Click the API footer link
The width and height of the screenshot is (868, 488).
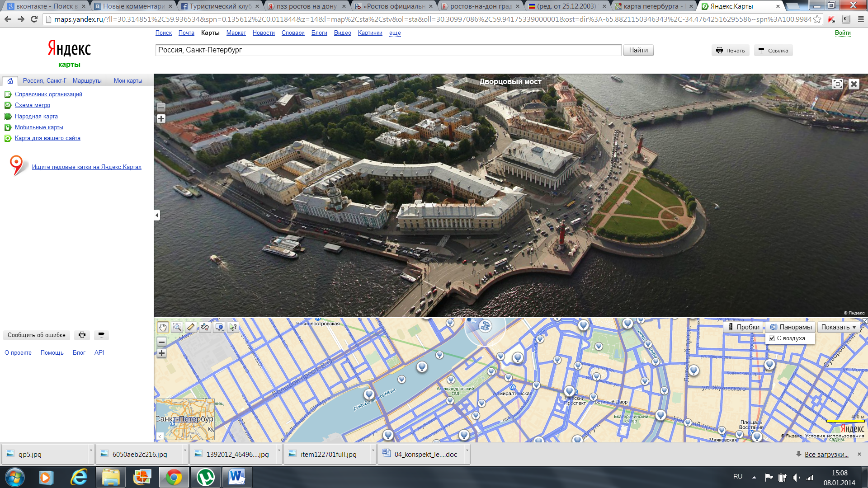coord(99,353)
